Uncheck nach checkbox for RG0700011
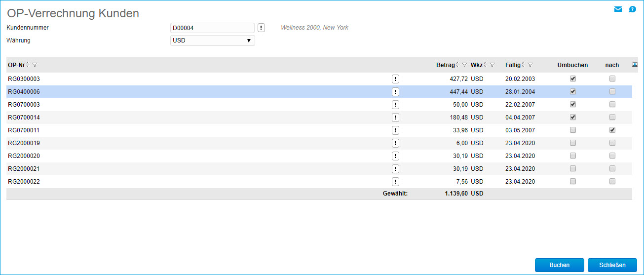This screenshot has height=275, width=644. point(612,130)
